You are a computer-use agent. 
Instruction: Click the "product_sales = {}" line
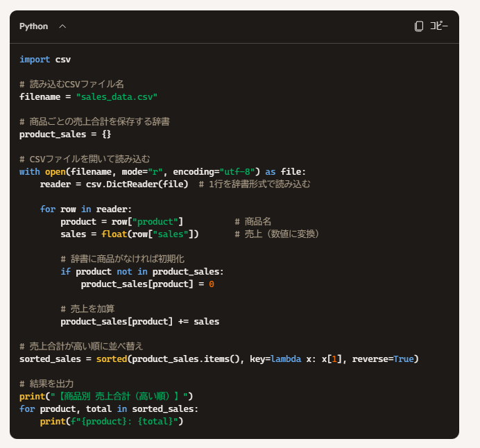coord(65,134)
